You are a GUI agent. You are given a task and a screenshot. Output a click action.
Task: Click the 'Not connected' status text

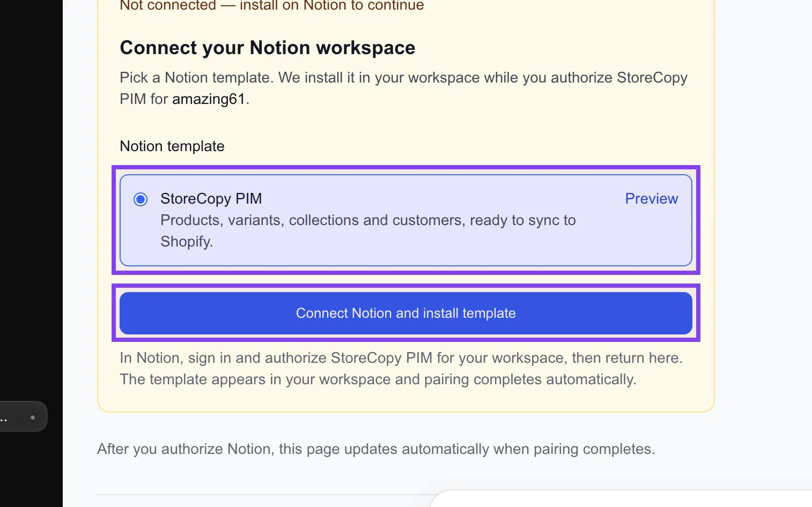click(x=272, y=5)
